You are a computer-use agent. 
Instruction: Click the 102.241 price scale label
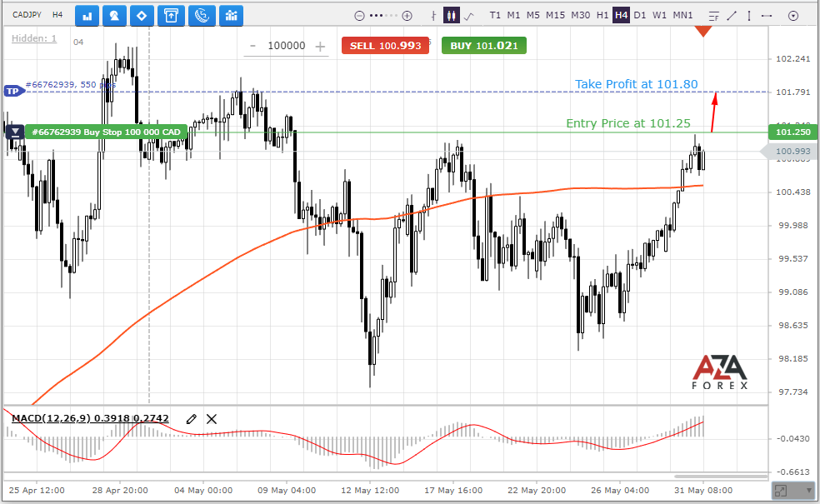(x=792, y=58)
